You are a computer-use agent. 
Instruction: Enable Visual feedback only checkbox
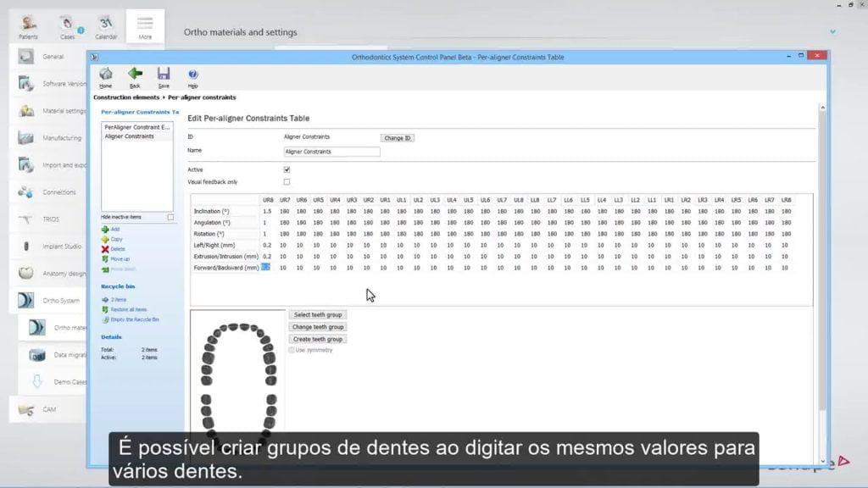[x=287, y=181]
